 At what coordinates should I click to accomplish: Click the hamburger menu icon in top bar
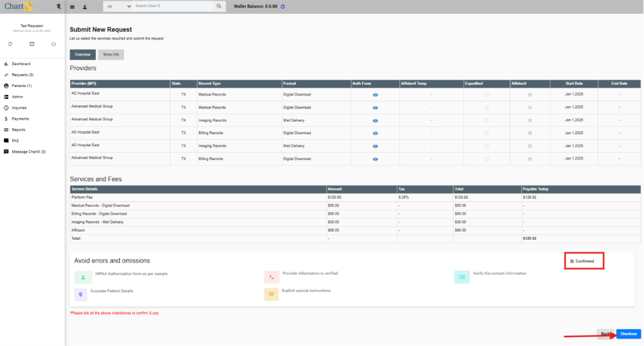click(x=72, y=7)
